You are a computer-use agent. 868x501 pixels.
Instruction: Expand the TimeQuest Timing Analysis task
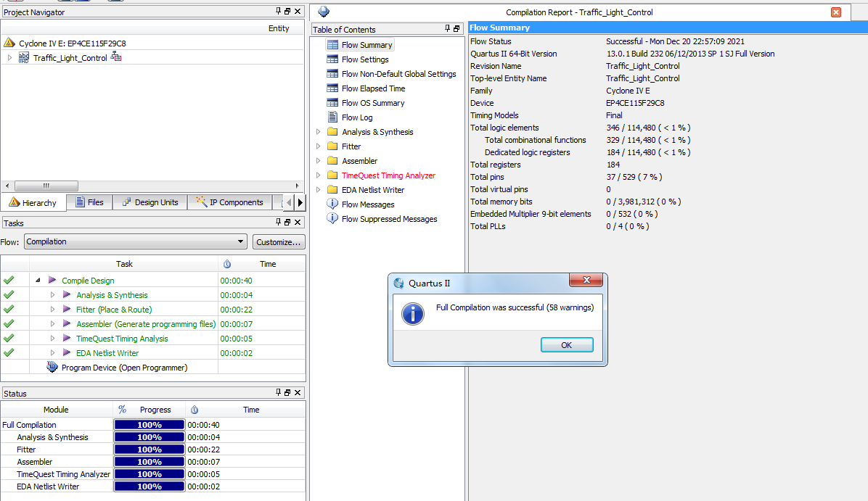click(x=52, y=338)
